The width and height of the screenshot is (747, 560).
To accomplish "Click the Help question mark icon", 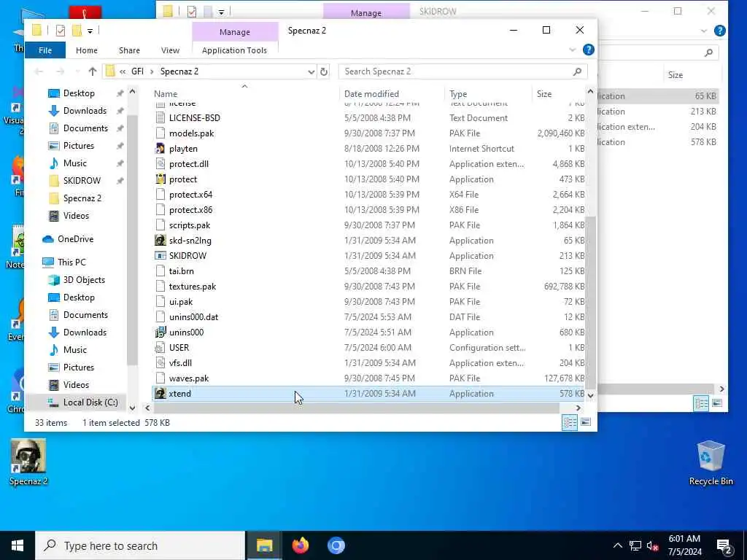I will pyautogui.click(x=589, y=50).
